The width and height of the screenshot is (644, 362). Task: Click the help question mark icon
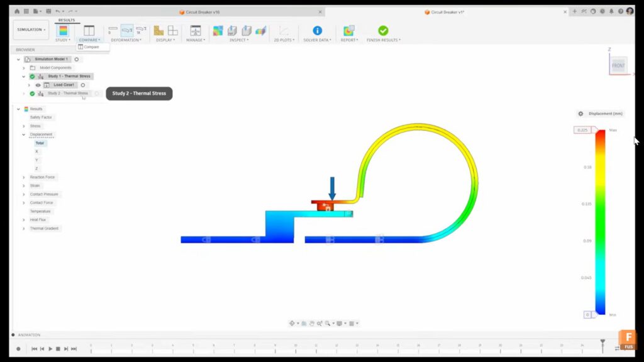[621, 11]
